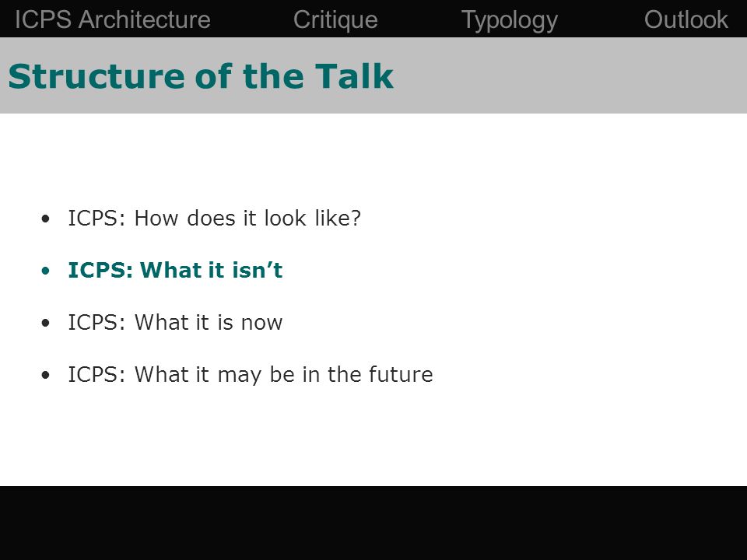Switch to the Critique section

pyautogui.click(x=335, y=20)
